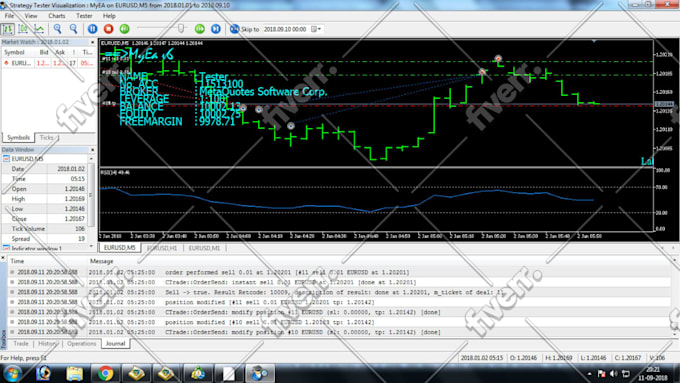Open the Windows Start button
680x383 pixels.
(x=12, y=373)
